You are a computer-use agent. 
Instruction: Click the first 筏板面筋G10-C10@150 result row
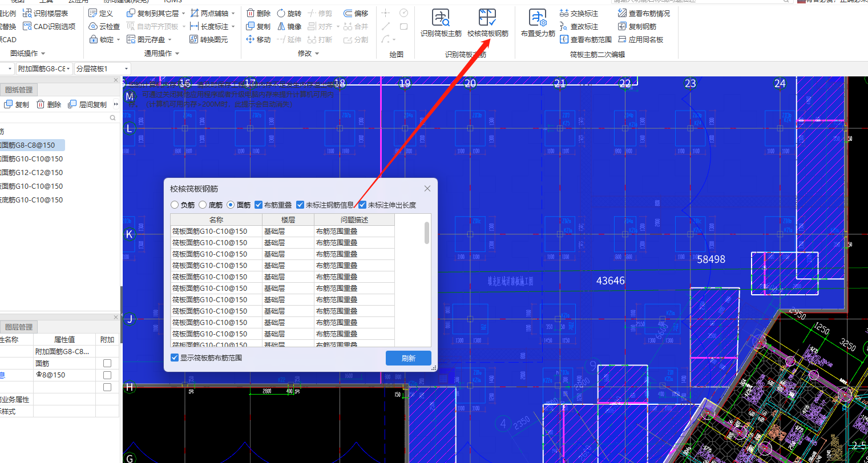(282, 232)
